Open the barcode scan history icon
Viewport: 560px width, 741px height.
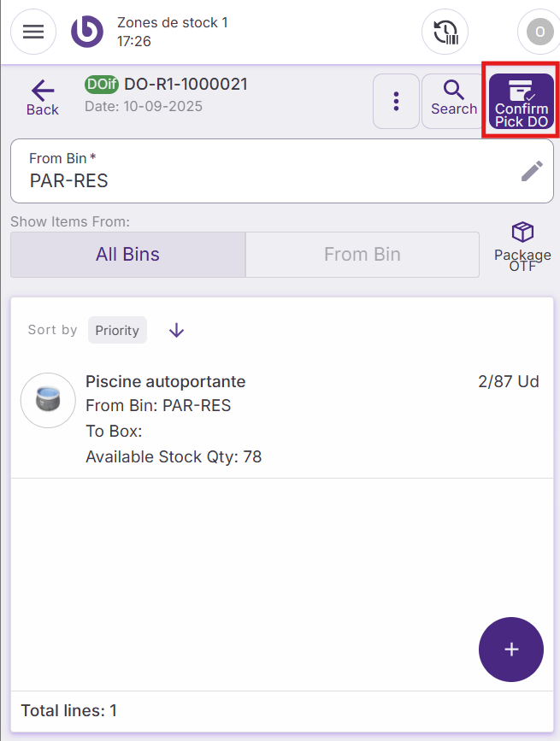[x=445, y=32]
